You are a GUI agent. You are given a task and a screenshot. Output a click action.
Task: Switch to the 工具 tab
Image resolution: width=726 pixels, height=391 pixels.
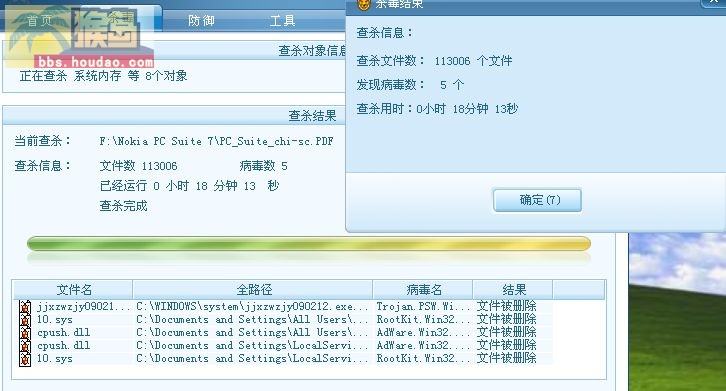click(x=282, y=20)
